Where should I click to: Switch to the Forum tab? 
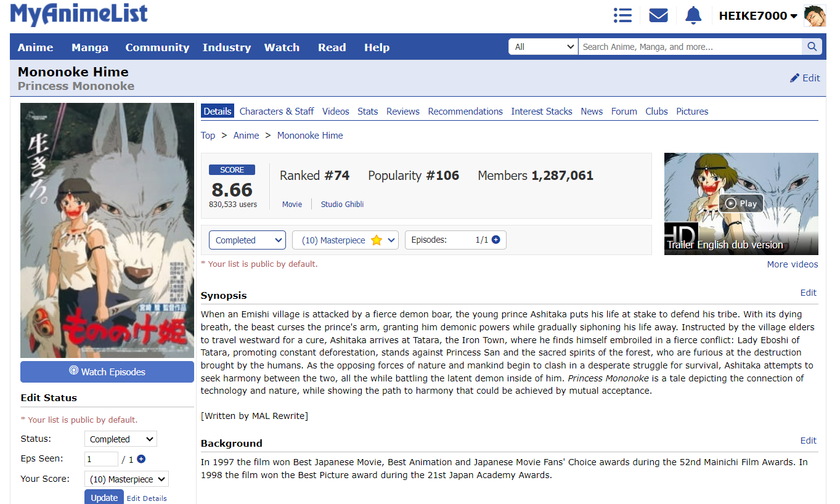pyautogui.click(x=624, y=112)
